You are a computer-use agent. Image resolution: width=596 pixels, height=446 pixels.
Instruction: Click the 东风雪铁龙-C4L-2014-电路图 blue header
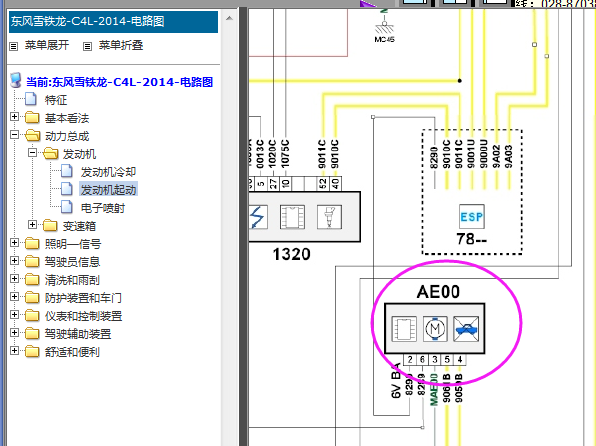pyautogui.click(x=113, y=21)
